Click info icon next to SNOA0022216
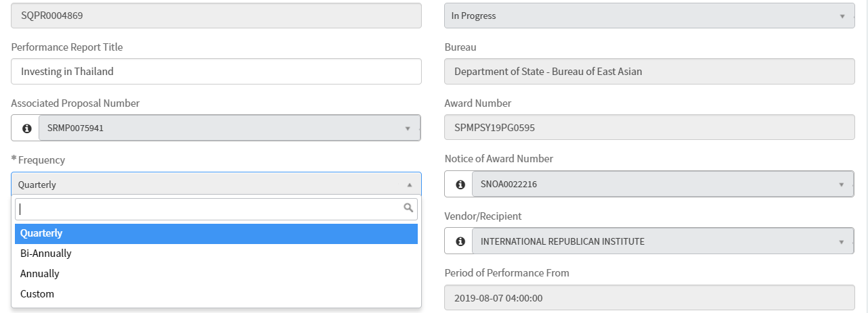 pyautogui.click(x=460, y=184)
